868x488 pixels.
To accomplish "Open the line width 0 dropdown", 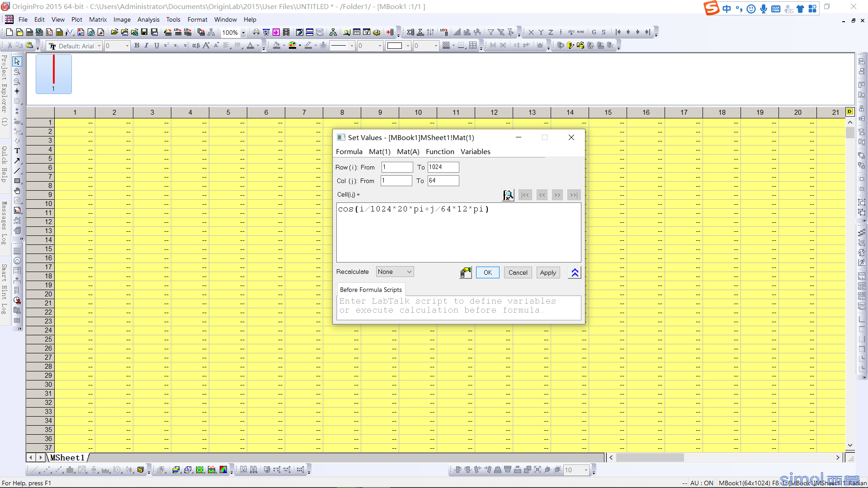I will tap(380, 46).
